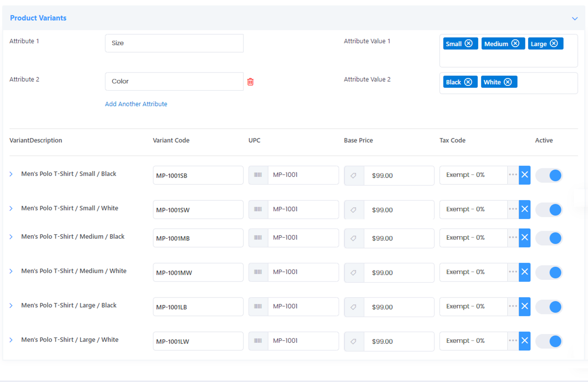
Task: Remove the Large size tag
Action: pos(554,44)
